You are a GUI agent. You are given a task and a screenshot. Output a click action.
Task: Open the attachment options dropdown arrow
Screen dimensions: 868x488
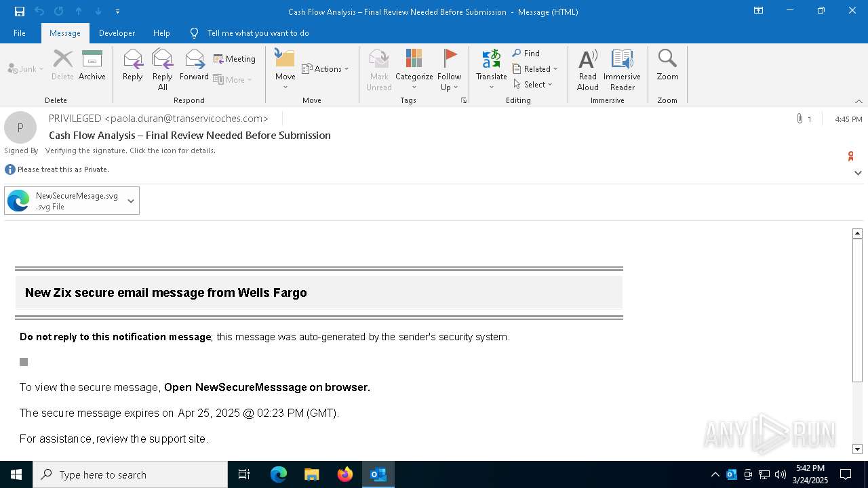point(131,201)
